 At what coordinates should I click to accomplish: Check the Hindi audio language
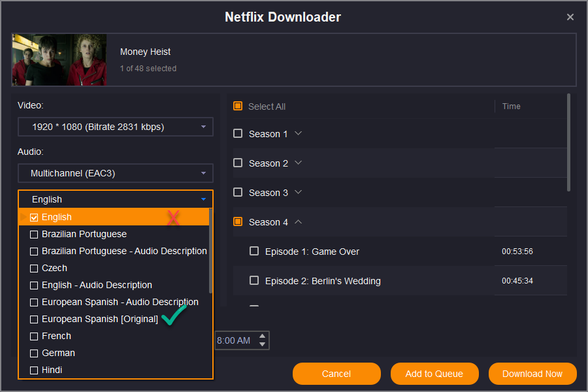[x=34, y=370]
